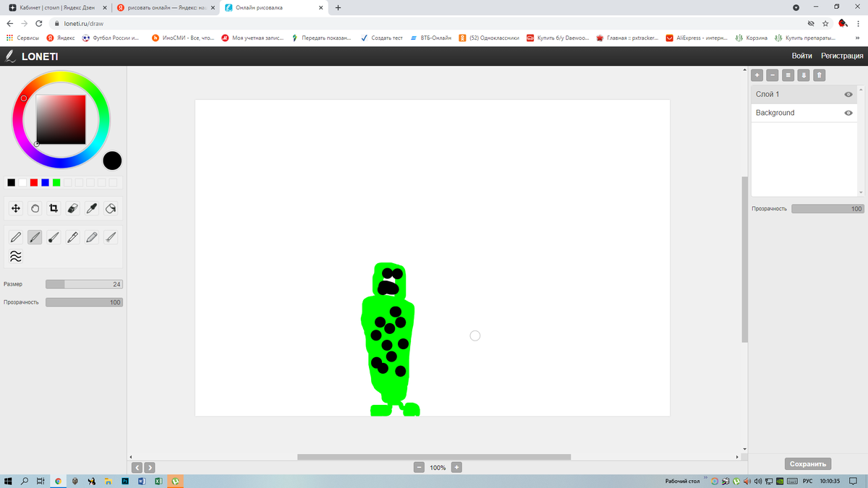Select the Hand pan tool
The image size is (868, 488).
point(35,208)
